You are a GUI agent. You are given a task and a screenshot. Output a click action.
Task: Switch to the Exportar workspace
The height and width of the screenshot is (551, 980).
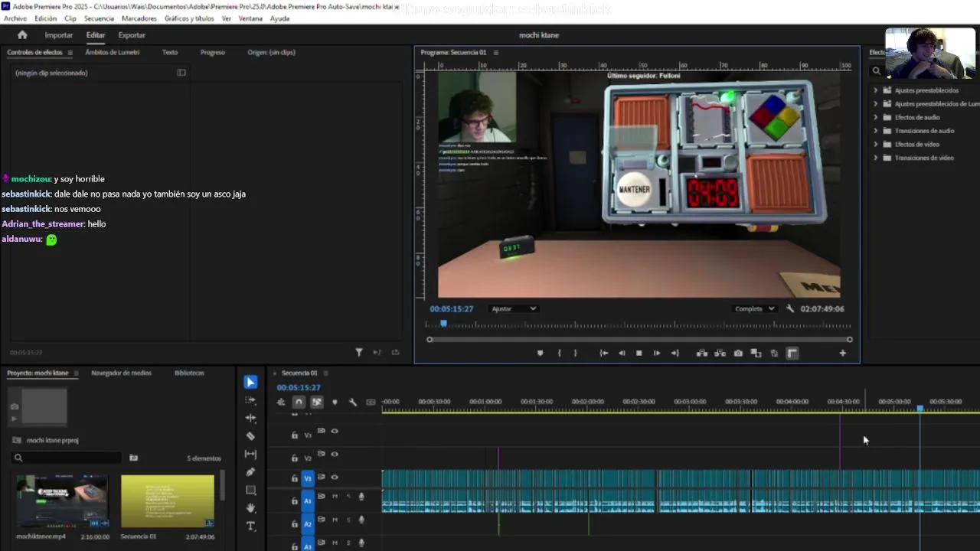coord(132,35)
